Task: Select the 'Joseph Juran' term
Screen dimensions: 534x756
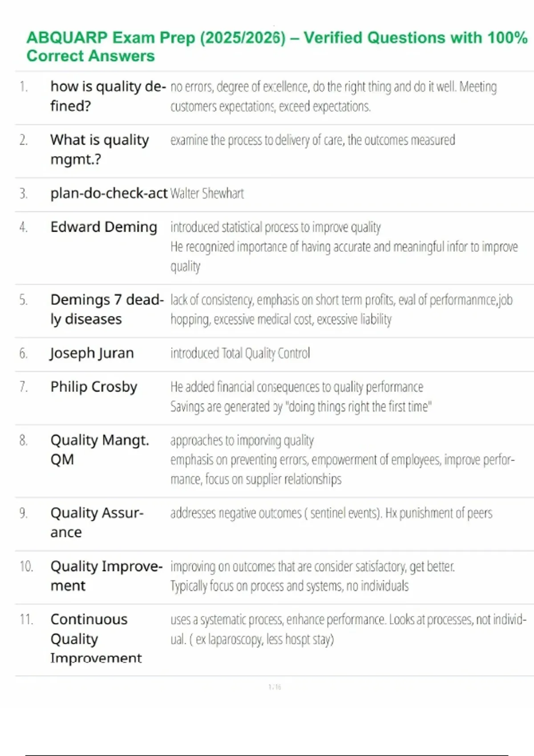Action: 92,353
